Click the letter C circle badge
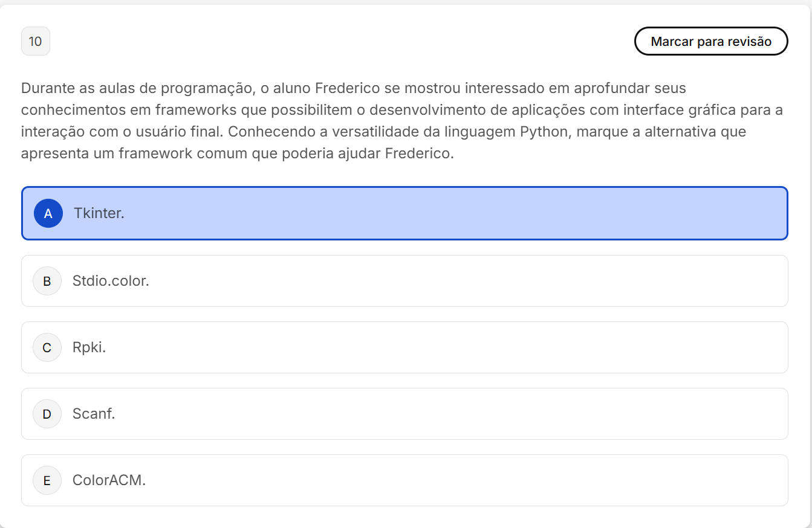This screenshot has width=812, height=528. pos(47,347)
